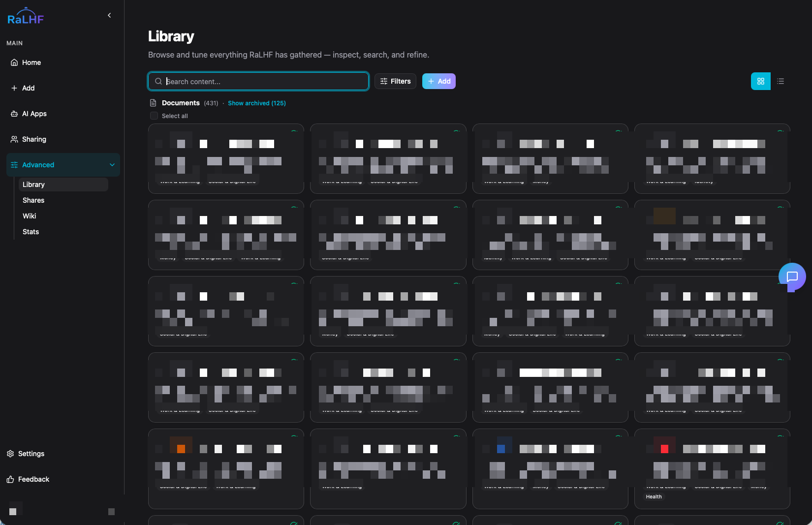Check the Select all checkbox
This screenshot has width=812, height=525.
click(x=154, y=116)
